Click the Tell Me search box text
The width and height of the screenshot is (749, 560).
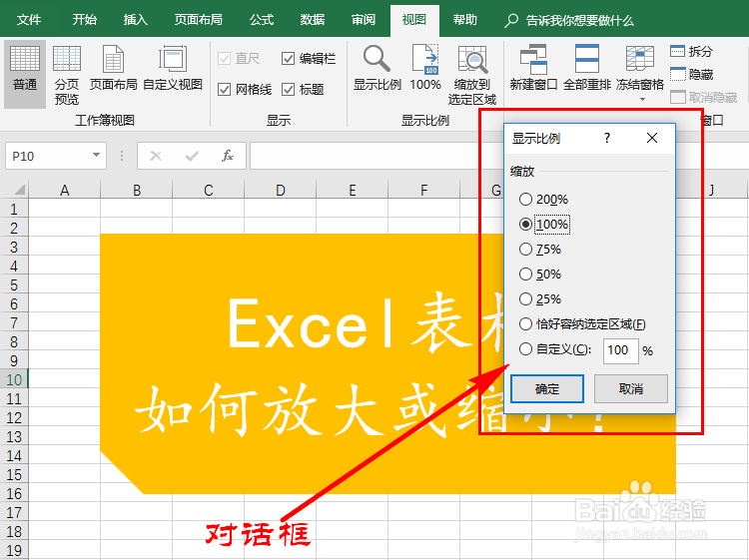(579, 21)
